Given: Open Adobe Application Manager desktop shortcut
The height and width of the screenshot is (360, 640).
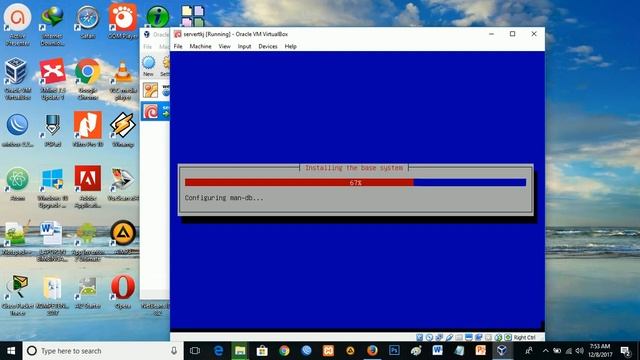Looking at the screenshot, I should point(87,187).
